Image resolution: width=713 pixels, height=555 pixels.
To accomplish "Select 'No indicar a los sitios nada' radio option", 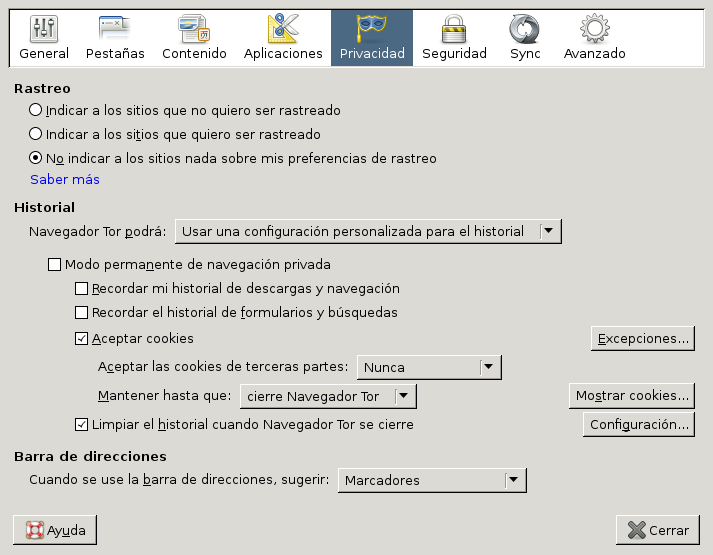I will click(x=35, y=158).
